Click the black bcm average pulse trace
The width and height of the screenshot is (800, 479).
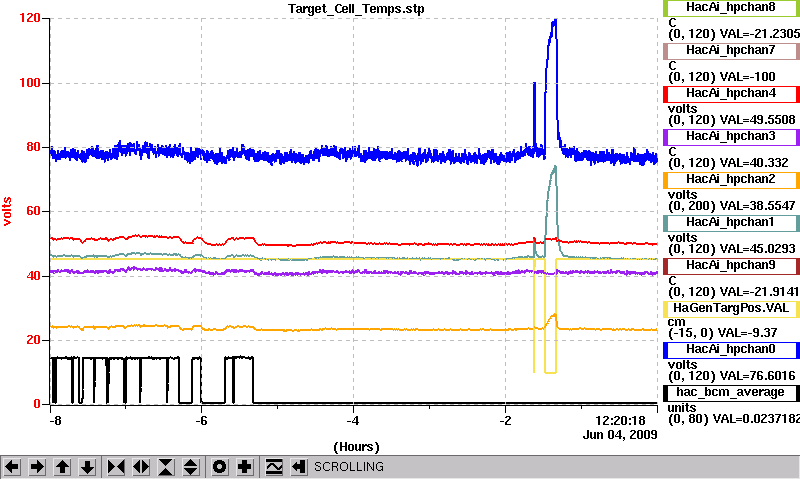(x=153, y=358)
